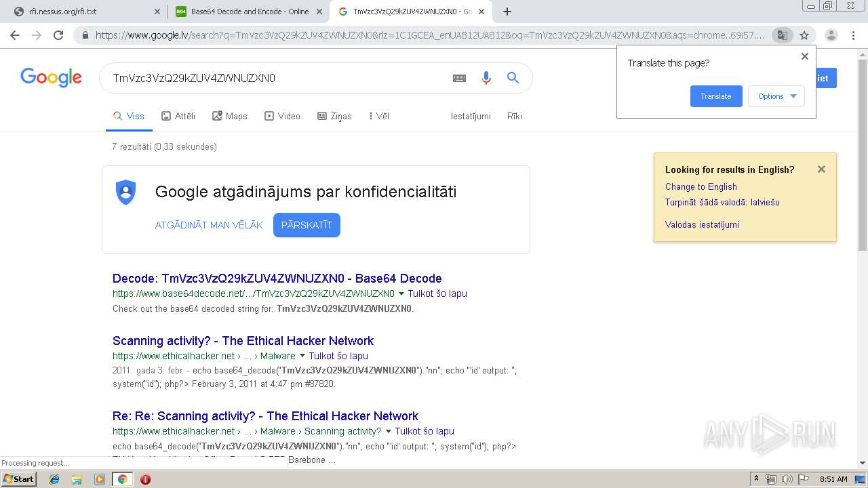Click the taskbar clock showing 8:51 AM
868x488 pixels.
[833, 479]
